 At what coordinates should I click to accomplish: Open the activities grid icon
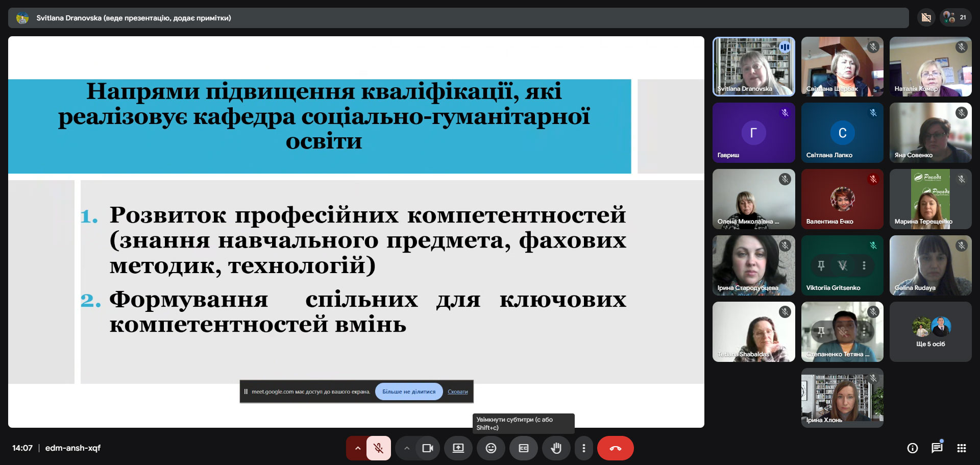tap(962, 448)
